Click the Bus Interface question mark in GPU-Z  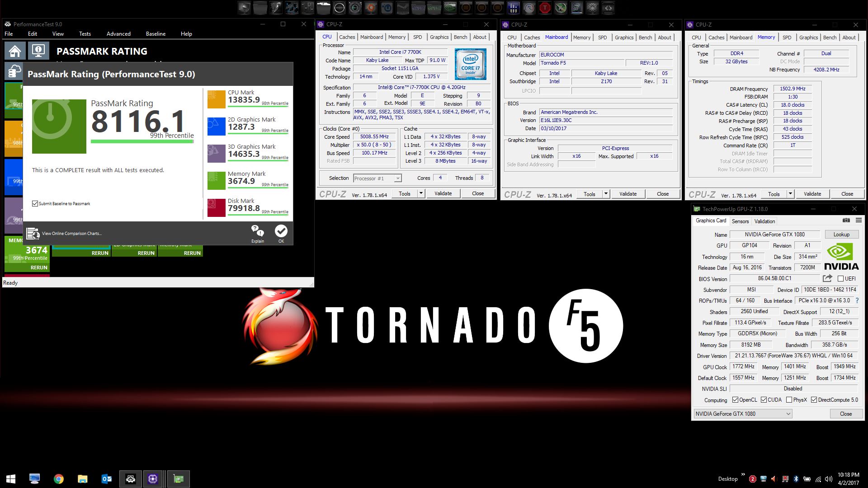pos(857,300)
